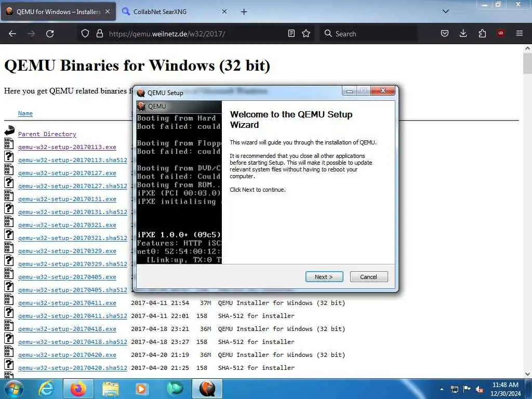Open qemu-w32-setup-20170418.sha512 link

pos(73,342)
